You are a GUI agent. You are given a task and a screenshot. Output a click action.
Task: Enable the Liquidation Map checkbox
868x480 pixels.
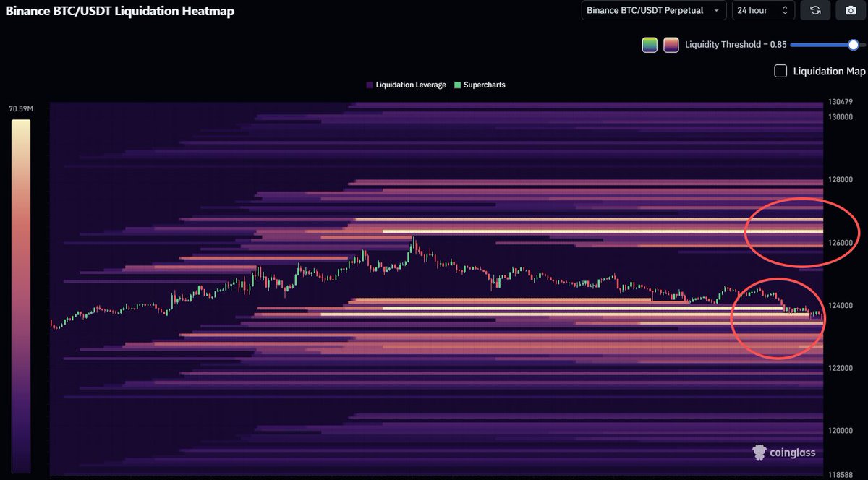780,71
